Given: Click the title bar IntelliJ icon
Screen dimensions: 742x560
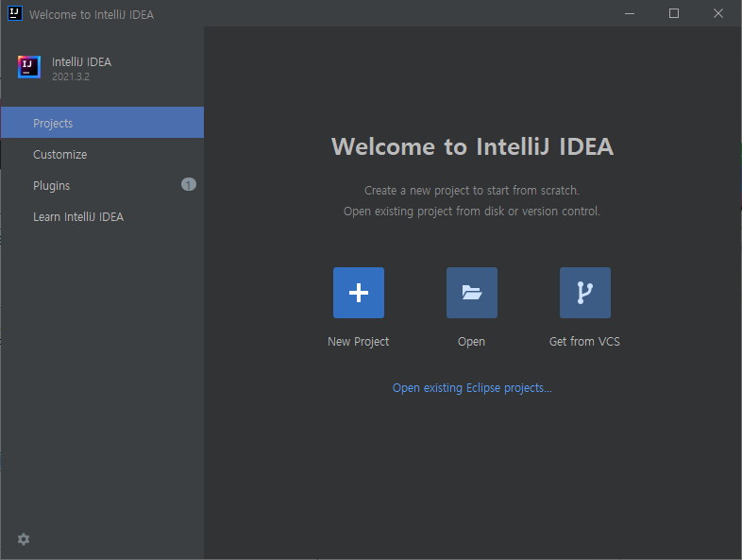Looking at the screenshot, I should [x=15, y=13].
